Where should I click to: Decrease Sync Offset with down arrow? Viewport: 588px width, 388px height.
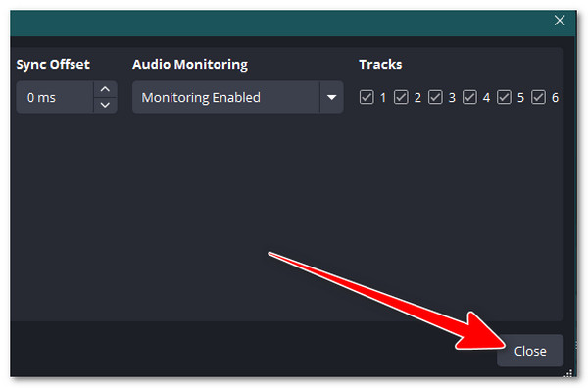pos(106,105)
